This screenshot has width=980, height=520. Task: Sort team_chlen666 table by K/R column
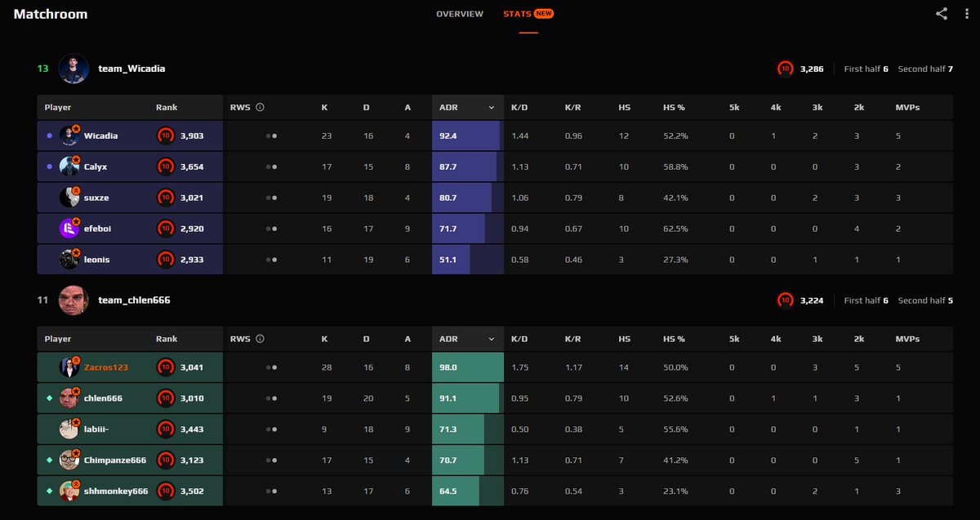(573, 339)
